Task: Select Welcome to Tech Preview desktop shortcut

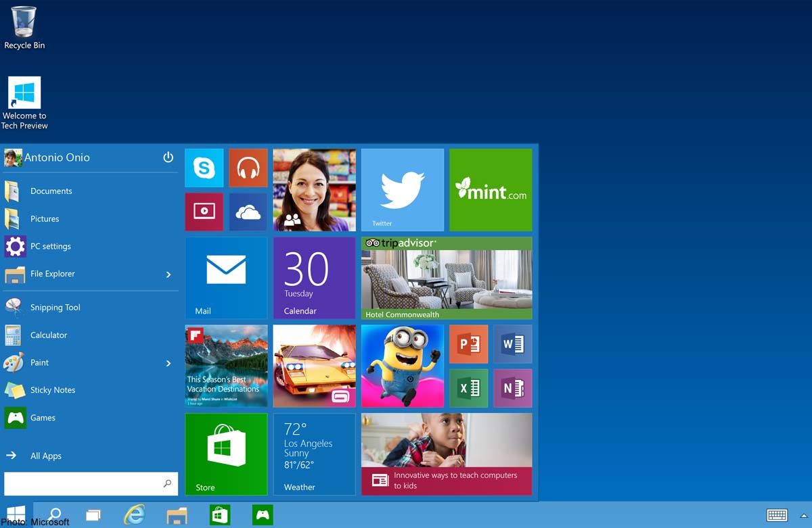Action: pyautogui.click(x=24, y=103)
